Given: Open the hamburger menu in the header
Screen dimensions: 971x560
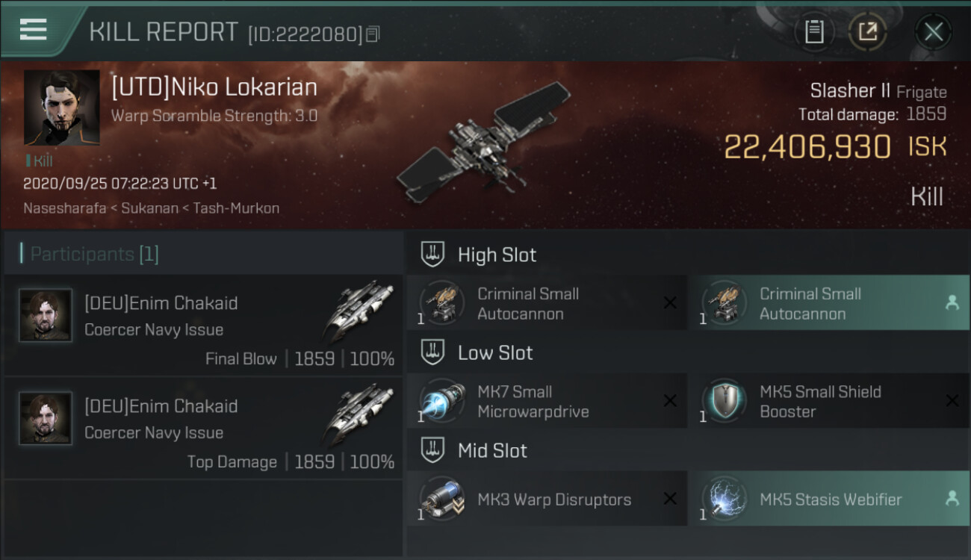Looking at the screenshot, I should tap(33, 30).
